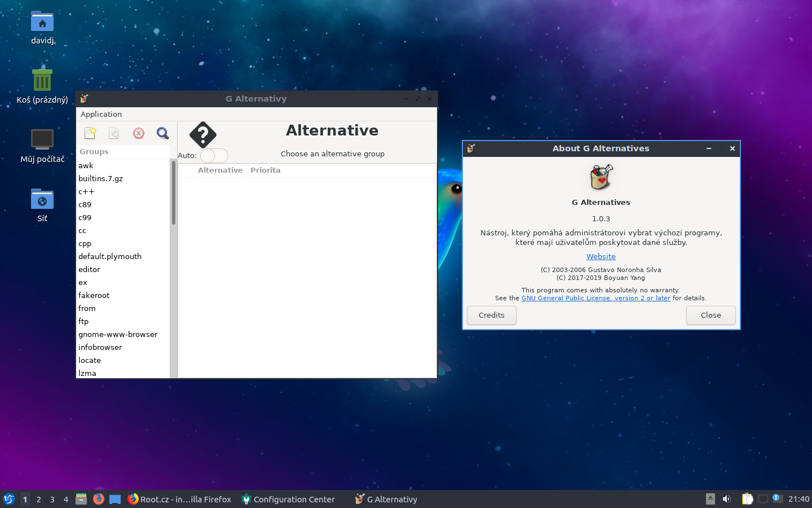Select the awk group
The width and height of the screenshot is (812, 508).
click(x=86, y=165)
